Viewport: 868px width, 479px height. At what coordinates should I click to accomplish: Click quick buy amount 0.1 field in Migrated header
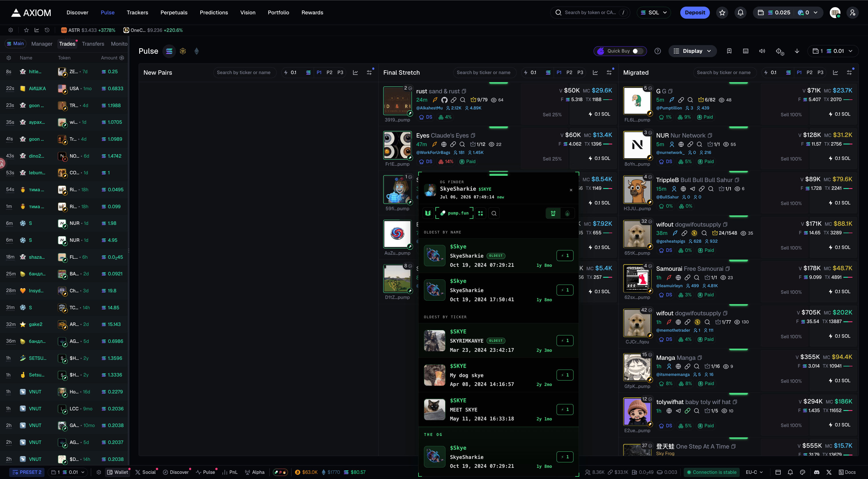click(773, 72)
